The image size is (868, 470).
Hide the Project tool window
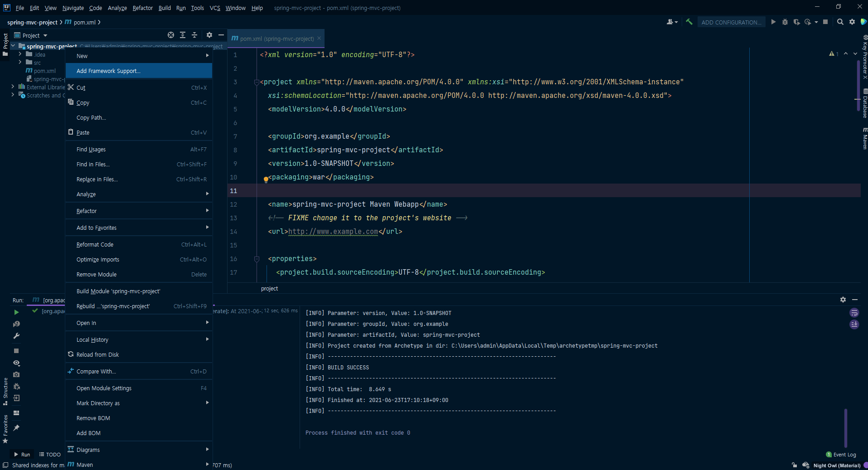[x=221, y=35]
